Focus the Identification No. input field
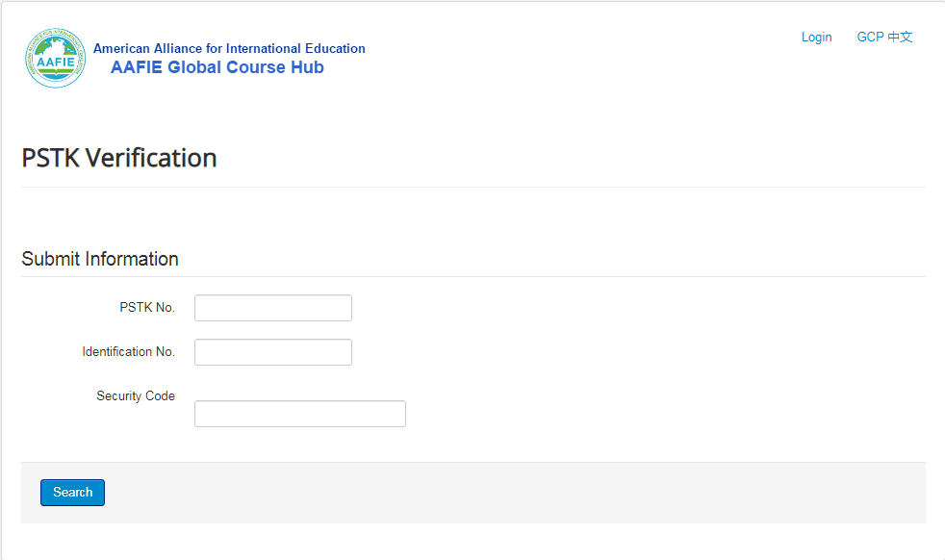The height and width of the screenshot is (560, 945). coord(273,352)
